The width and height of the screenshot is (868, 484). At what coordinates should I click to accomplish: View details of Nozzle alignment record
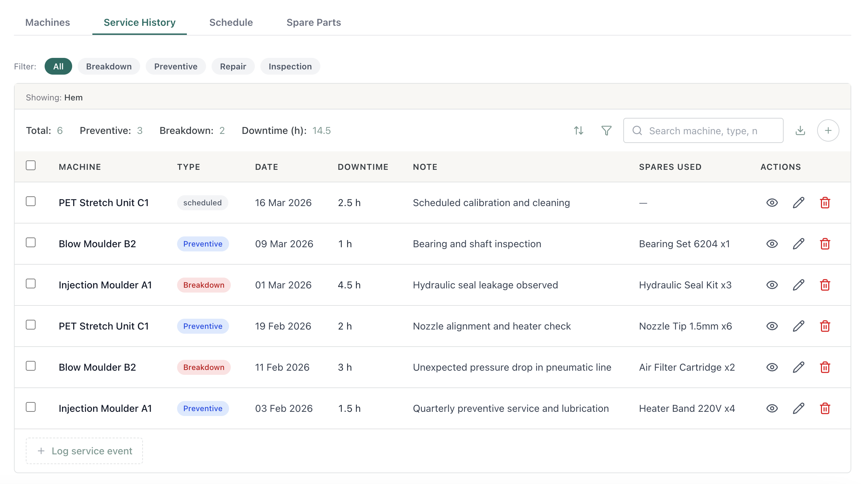click(x=772, y=326)
